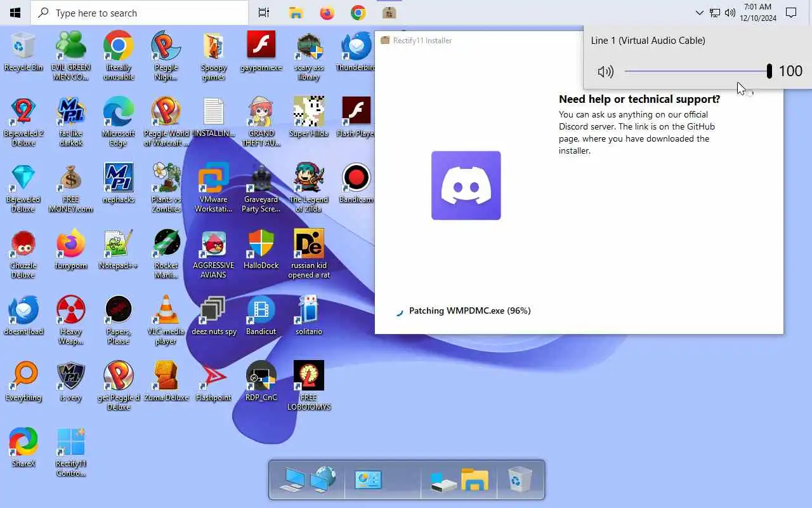Open The Legend of Zilda shortcut
This screenshot has width=812, height=508.
309,188
